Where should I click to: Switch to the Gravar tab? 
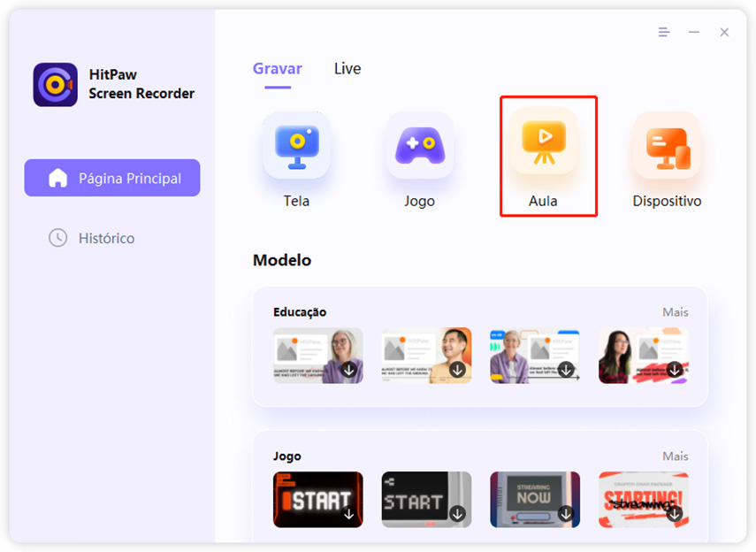278,68
